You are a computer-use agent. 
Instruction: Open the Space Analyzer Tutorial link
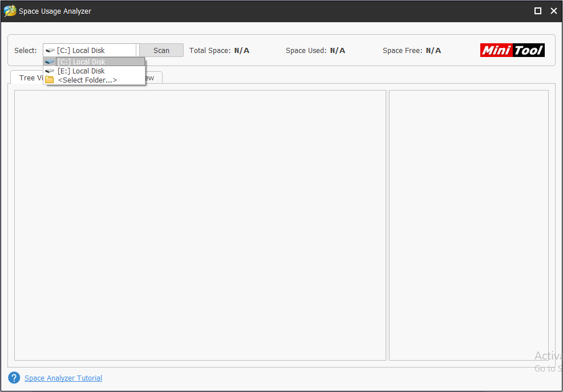(x=63, y=378)
